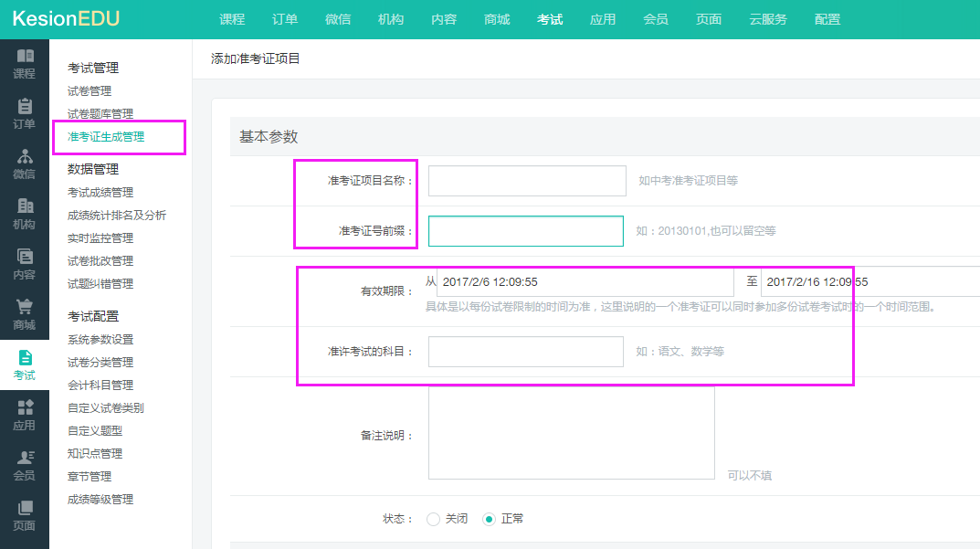Open the end date picker field
980x549 pixels.
coord(868,282)
